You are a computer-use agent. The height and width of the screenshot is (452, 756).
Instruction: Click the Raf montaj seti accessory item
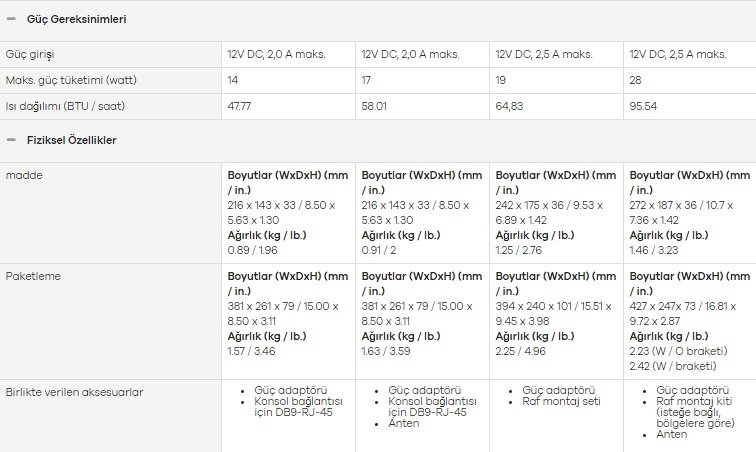[x=562, y=401]
